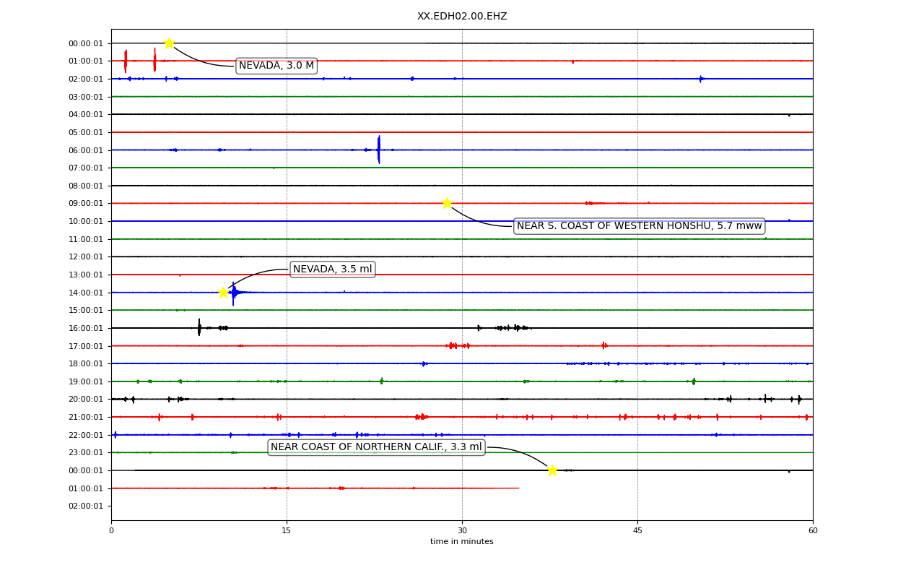This screenshot has width=924, height=578.
Task: Click the yellow star near the Northern Calif. event
Action: tap(552, 470)
